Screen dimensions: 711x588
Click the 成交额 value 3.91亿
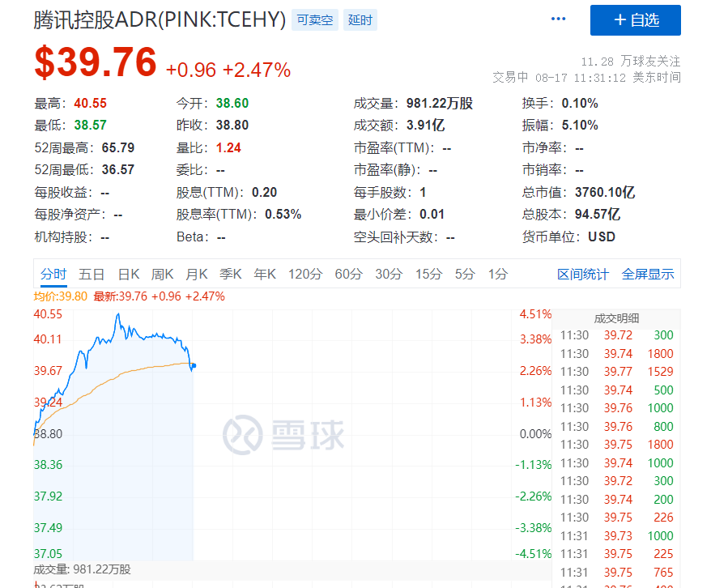coord(425,125)
